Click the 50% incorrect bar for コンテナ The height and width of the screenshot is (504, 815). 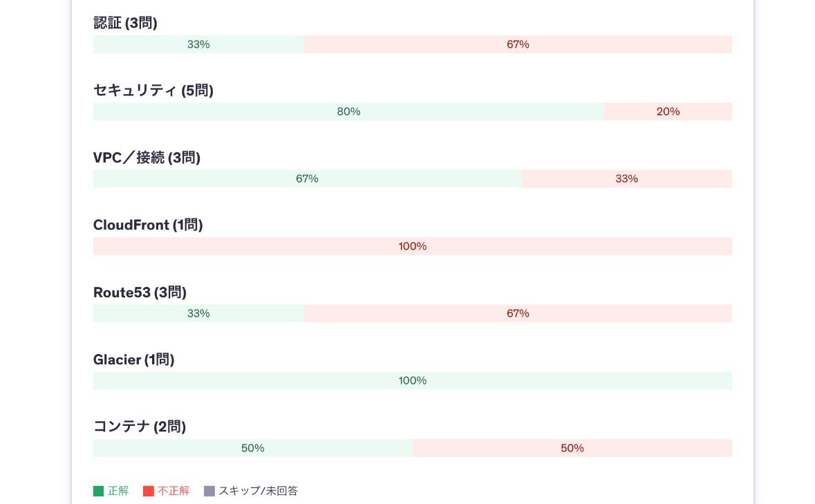click(x=573, y=448)
